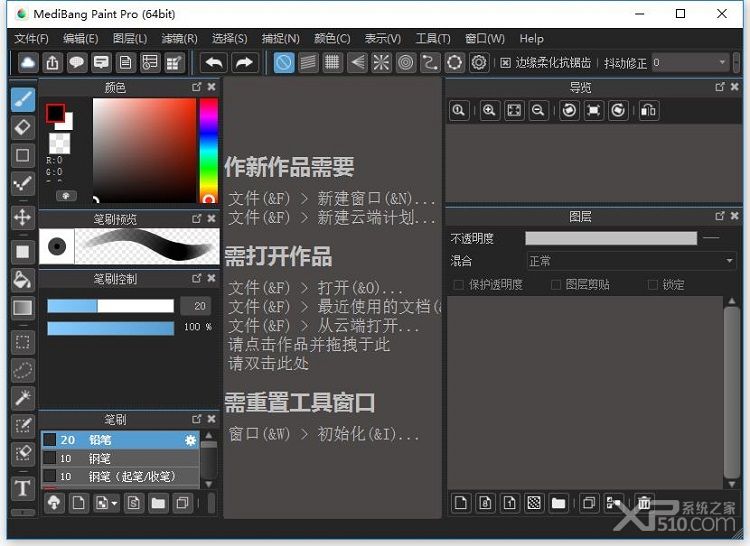
Task: Click the flip horizontal icon in navigator
Action: (648, 110)
